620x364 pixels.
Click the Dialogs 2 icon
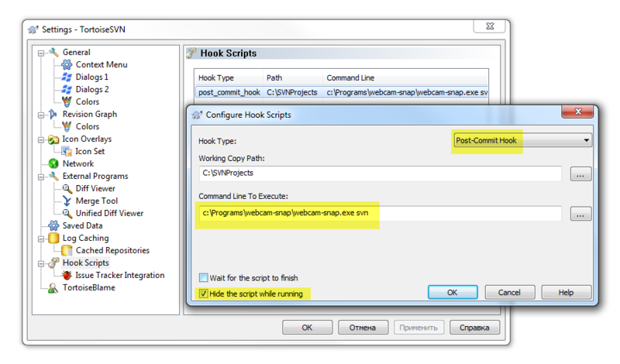67,89
